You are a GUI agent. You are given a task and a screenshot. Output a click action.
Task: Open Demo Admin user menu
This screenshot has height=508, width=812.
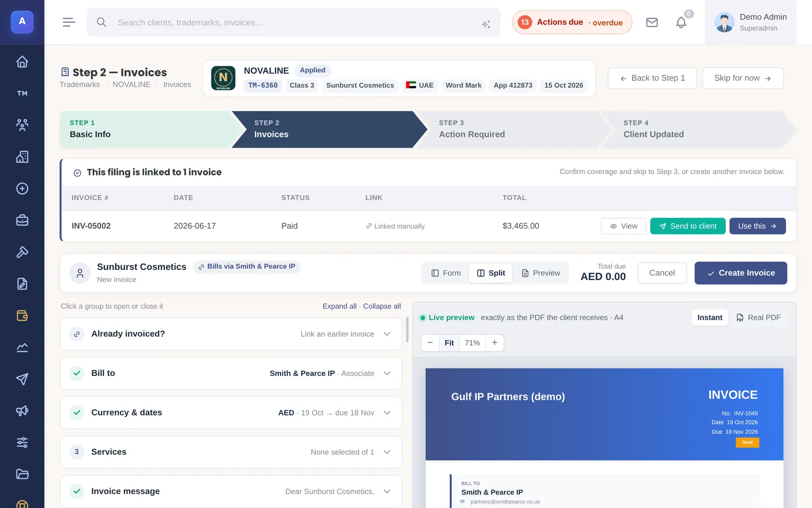pyautogui.click(x=751, y=22)
